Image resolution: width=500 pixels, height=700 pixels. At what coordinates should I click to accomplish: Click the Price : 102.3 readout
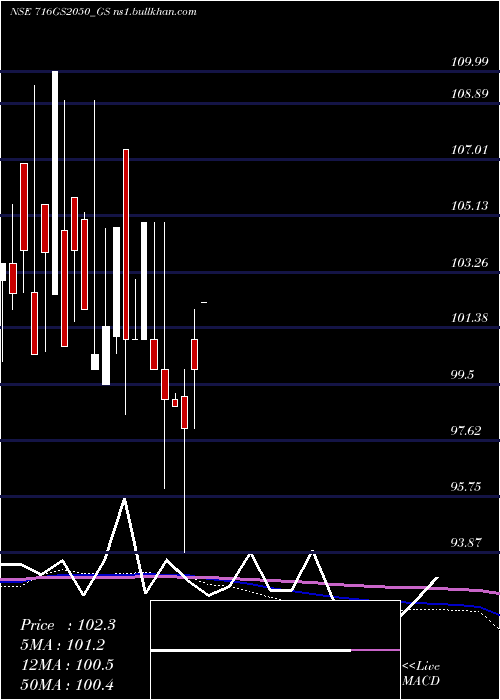pos(68,625)
